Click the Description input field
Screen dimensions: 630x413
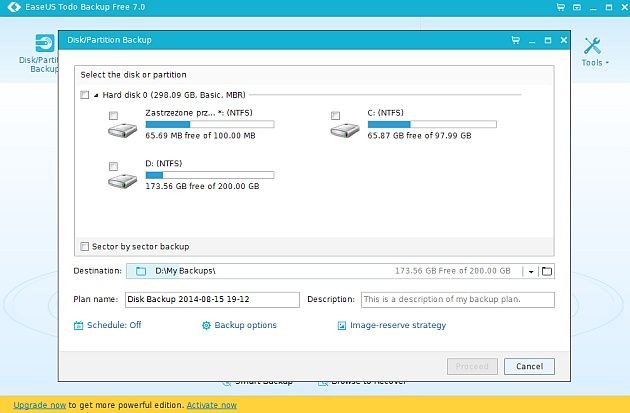458,300
